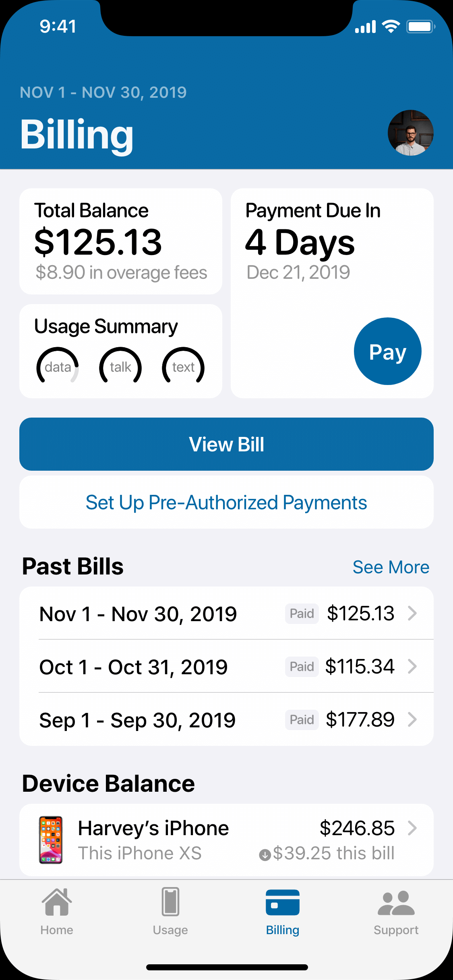Expand the Sep 1 - Sep 30 bill chevron
The image size is (453, 980).
412,720
